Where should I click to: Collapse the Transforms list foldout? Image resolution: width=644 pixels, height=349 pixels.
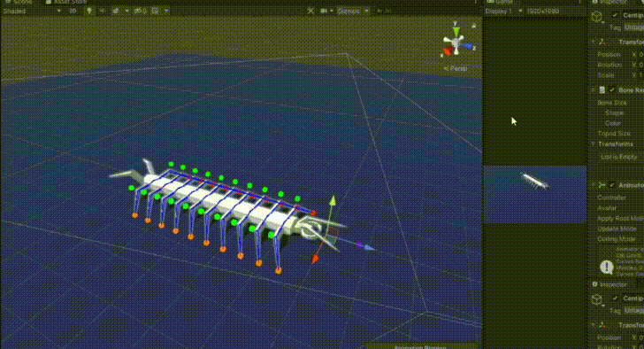coord(593,143)
